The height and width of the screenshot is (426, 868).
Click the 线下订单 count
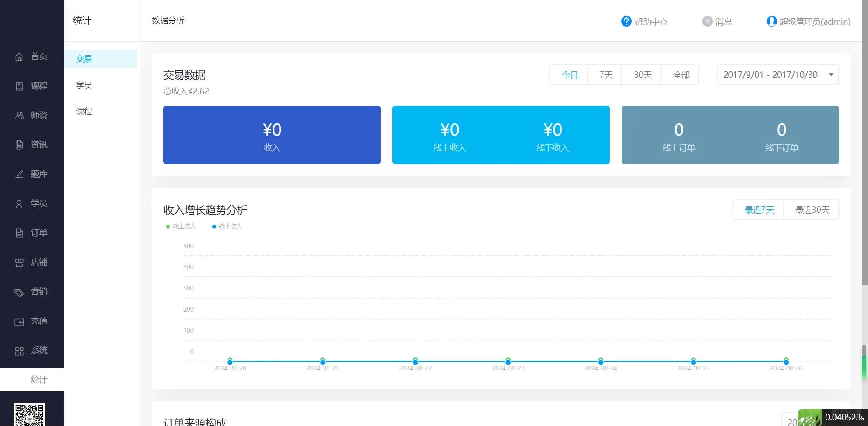coord(782,130)
